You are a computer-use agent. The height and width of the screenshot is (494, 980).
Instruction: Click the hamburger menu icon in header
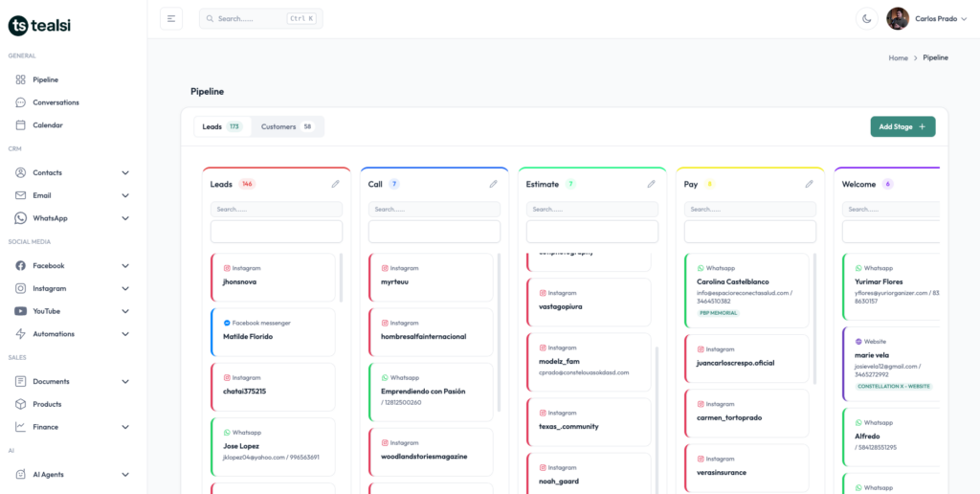[171, 18]
